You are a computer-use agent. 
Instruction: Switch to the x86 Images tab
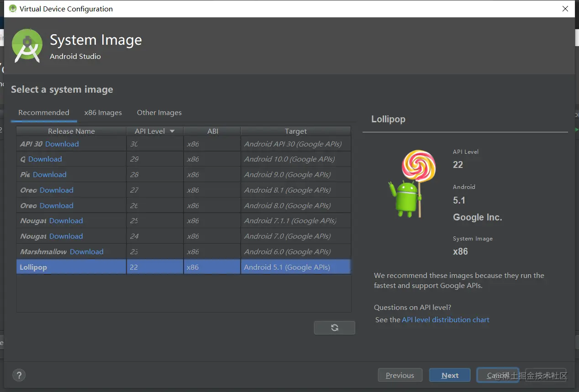[x=103, y=113]
